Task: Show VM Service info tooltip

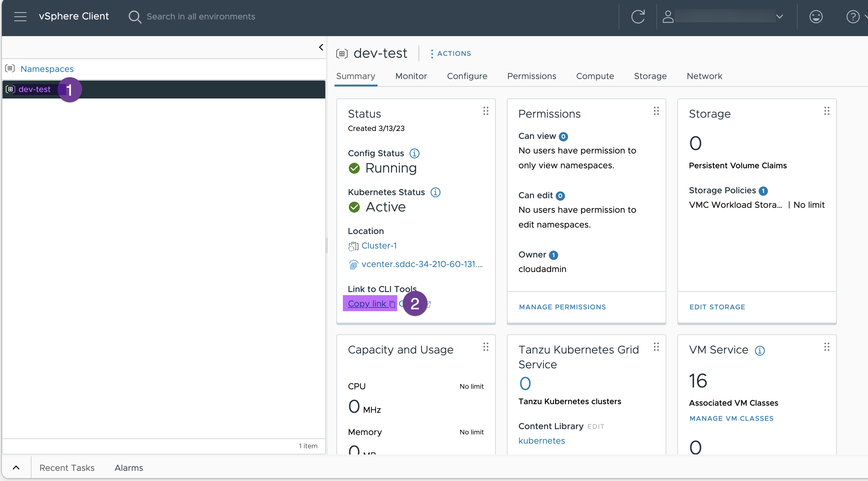Action: pos(760,351)
